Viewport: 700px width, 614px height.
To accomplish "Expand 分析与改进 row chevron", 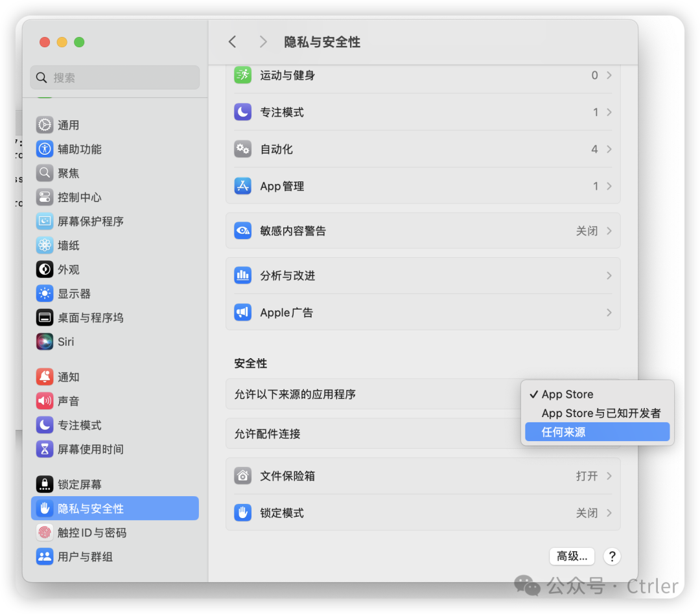I will pos(609,276).
